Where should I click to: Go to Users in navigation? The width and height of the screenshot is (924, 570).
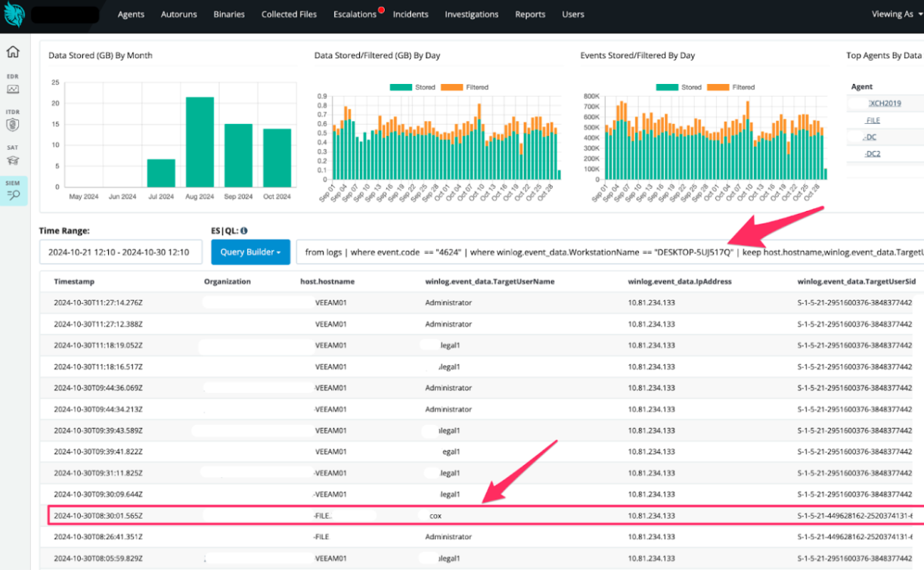point(573,14)
